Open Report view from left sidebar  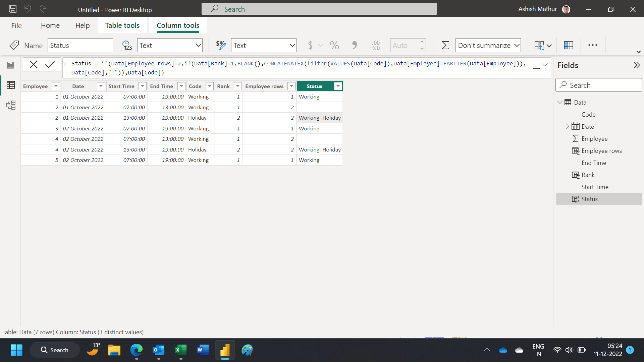tap(11, 65)
